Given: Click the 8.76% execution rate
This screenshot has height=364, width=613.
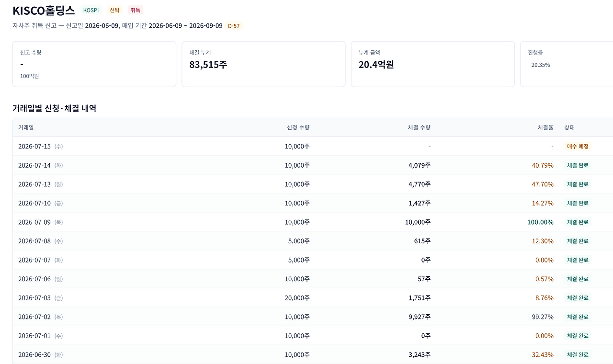Looking at the screenshot, I should click(x=545, y=298).
